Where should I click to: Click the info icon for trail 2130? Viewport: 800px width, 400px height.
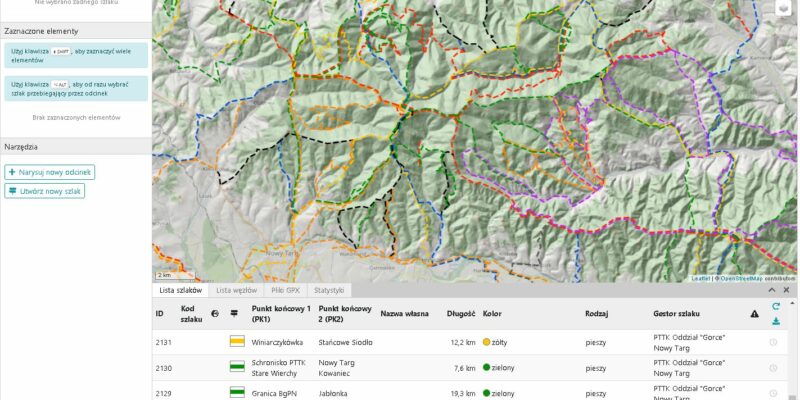point(773,368)
